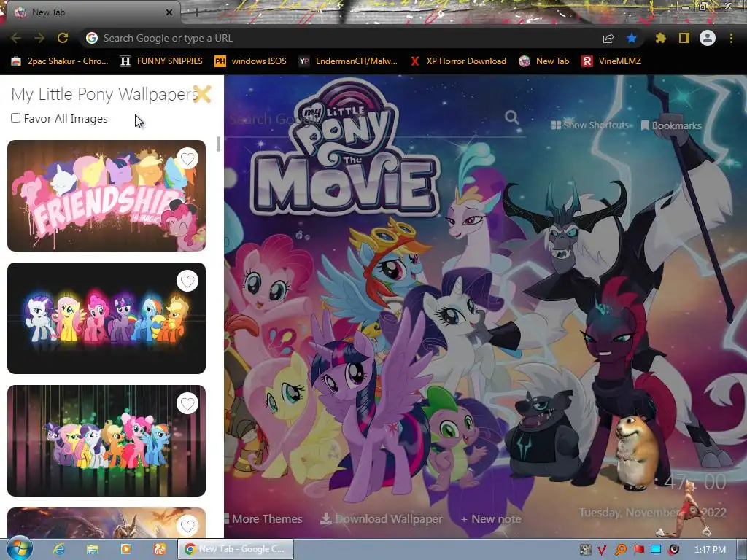Open the VineMEMZ bookmark

point(611,61)
